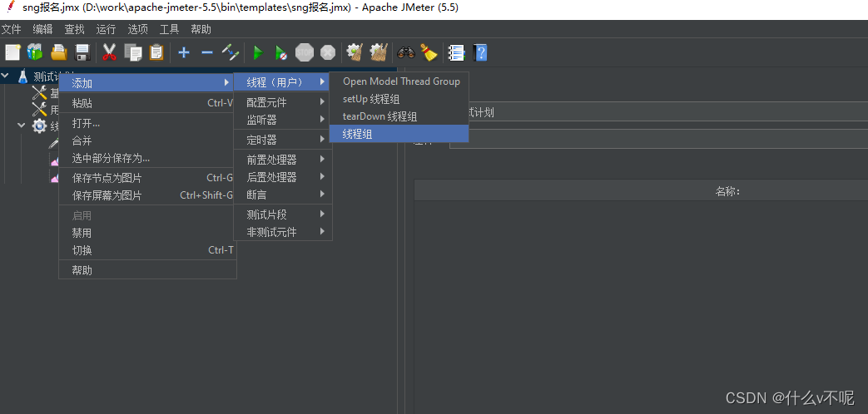Open the 查找 menu
Screen dimensions: 868x414
coord(74,29)
